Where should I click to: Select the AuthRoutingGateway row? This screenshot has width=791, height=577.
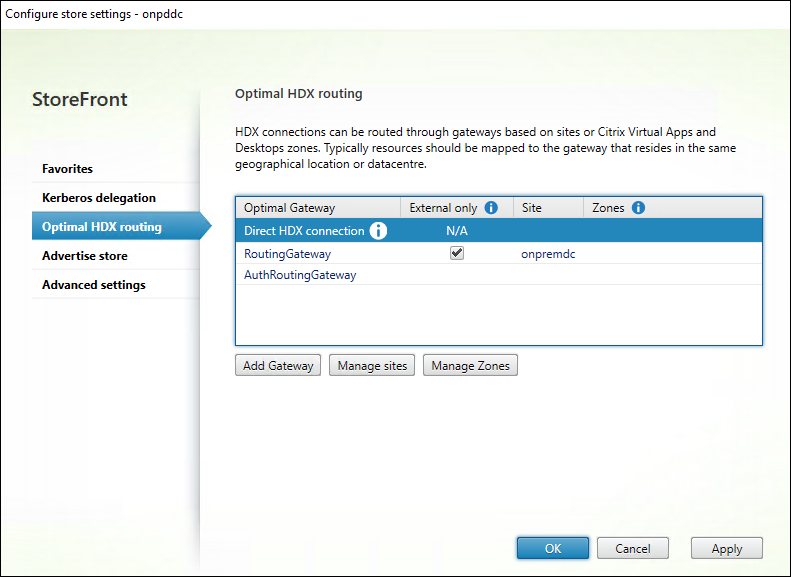pyautogui.click(x=300, y=275)
